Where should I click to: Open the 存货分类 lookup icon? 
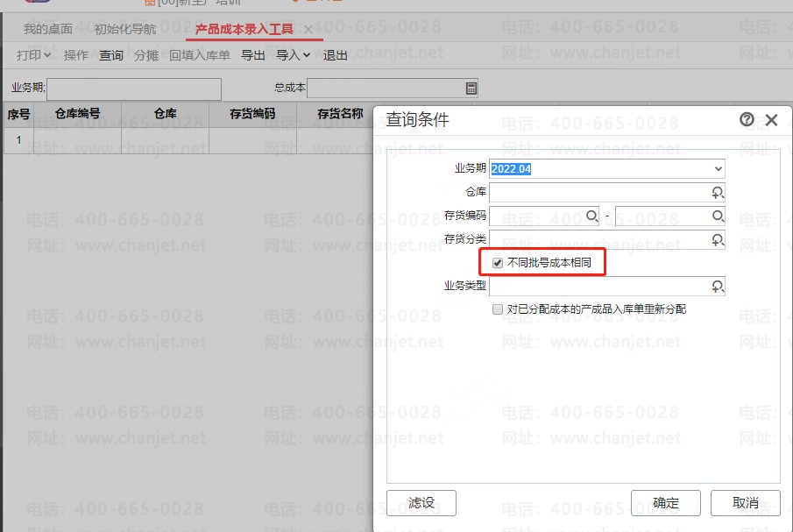pyautogui.click(x=717, y=239)
